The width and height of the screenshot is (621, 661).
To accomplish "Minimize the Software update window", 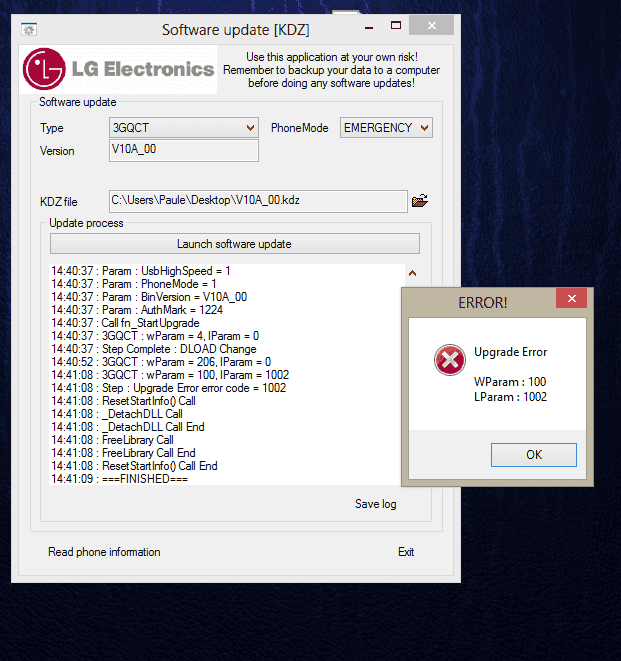I will 369,27.
